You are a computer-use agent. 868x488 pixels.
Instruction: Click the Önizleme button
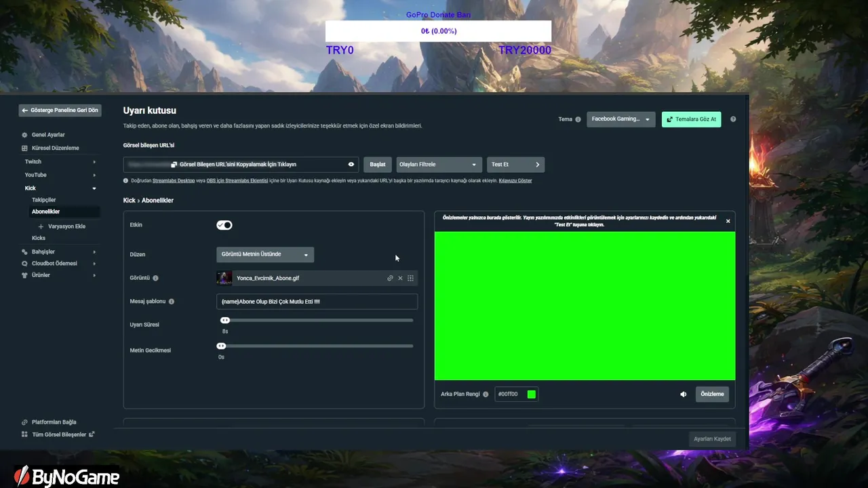(x=712, y=394)
